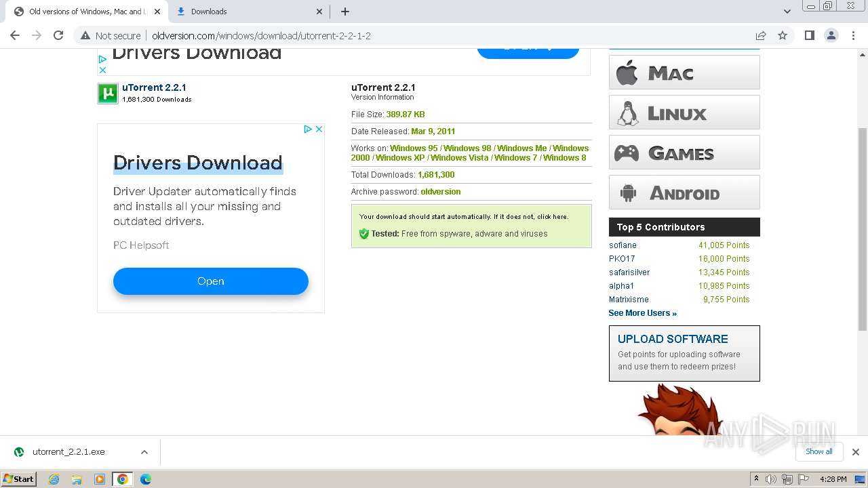Launch Internet Explorer from taskbar

coord(54,479)
